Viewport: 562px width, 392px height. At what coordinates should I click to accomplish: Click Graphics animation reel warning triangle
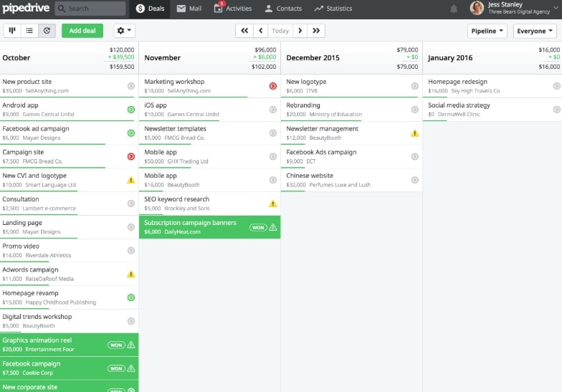pyautogui.click(x=131, y=345)
